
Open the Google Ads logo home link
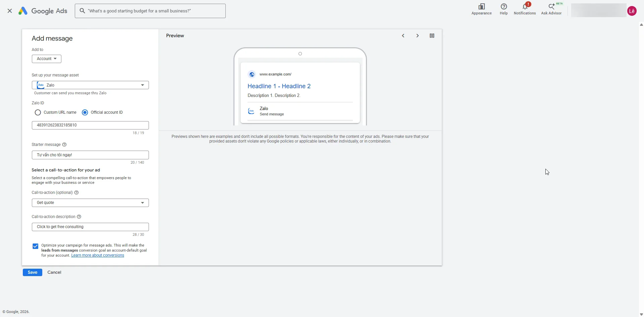coord(43,11)
